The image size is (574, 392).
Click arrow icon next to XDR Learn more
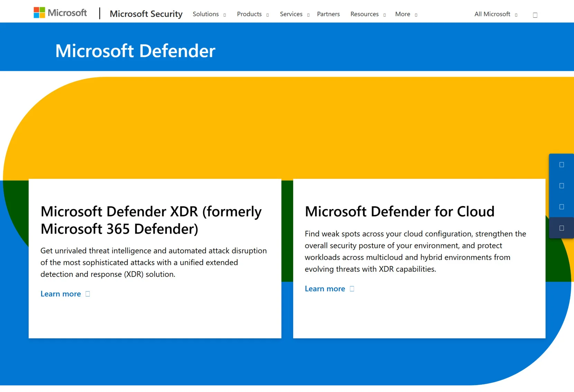pos(87,294)
